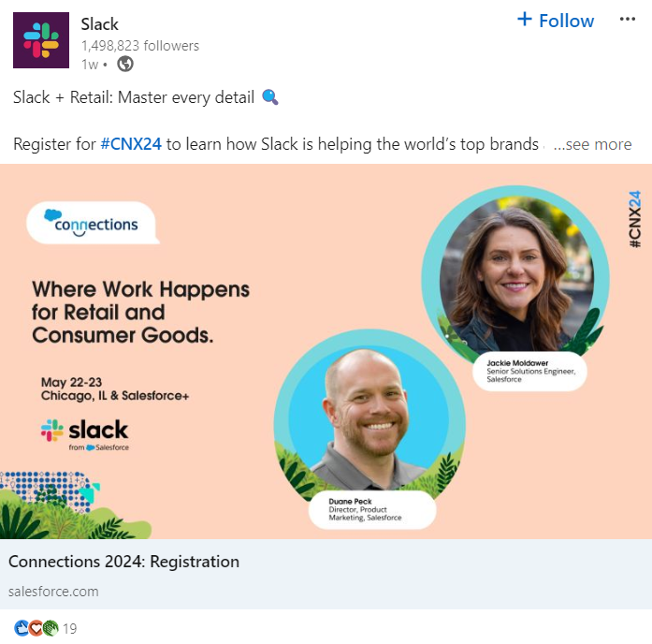Viewport: 652px width, 644px height.
Task: Open the three-dot post options menu
Action: 627,19
